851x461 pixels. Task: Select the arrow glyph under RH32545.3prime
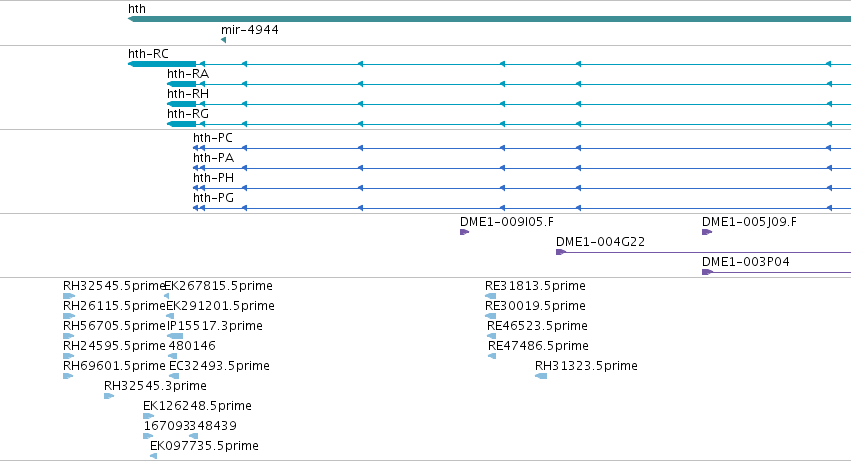point(109,397)
